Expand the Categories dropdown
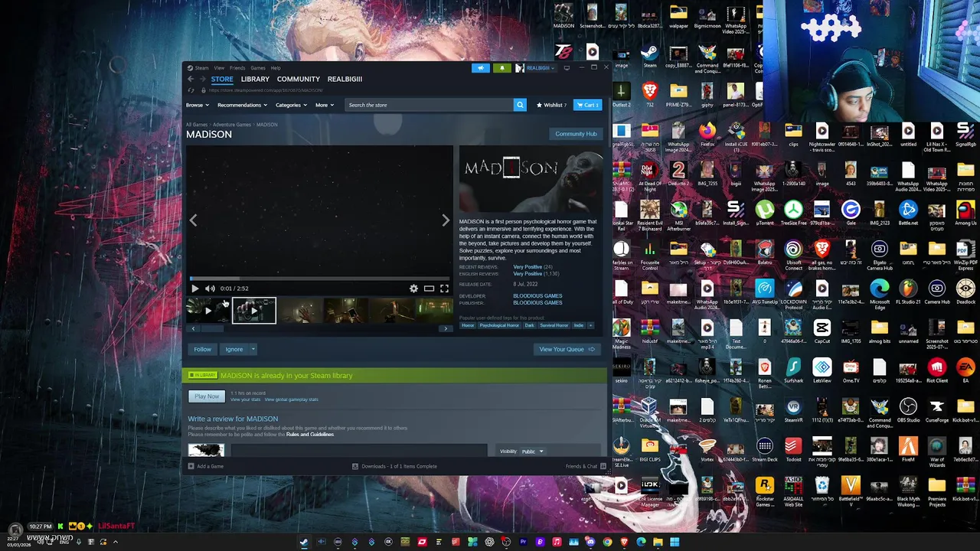Image resolution: width=980 pixels, height=551 pixels. point(291,105)
